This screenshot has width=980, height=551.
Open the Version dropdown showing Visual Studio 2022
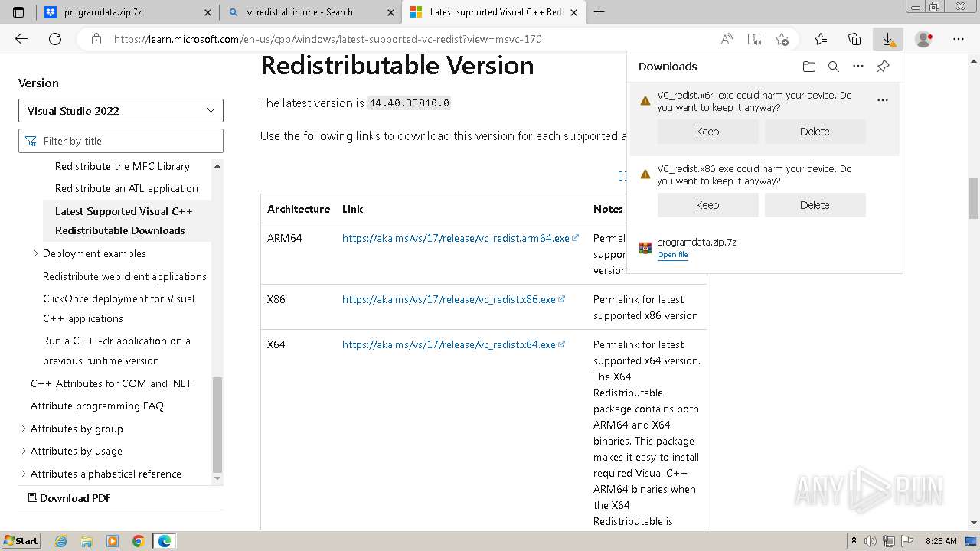[x=121, y=111]
